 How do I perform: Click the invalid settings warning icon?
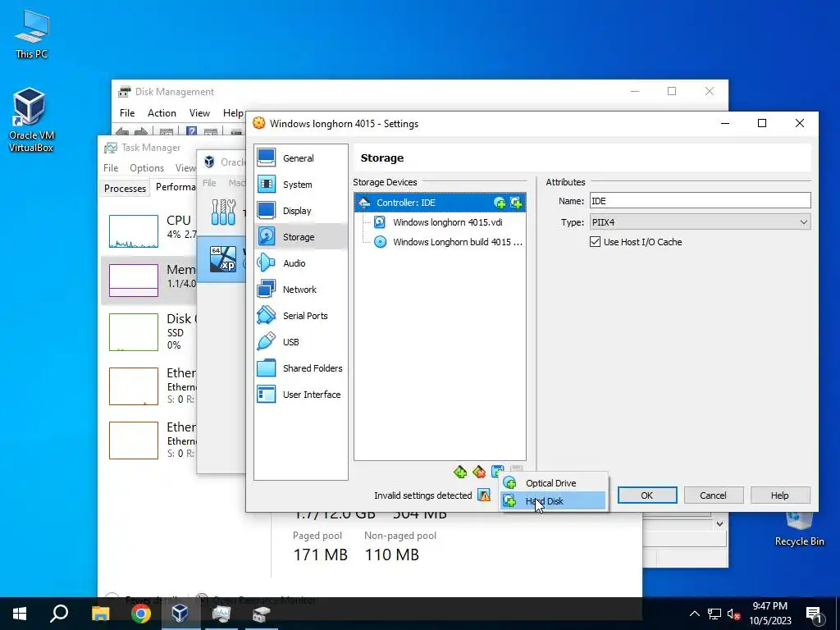click(x=484, y=495)
